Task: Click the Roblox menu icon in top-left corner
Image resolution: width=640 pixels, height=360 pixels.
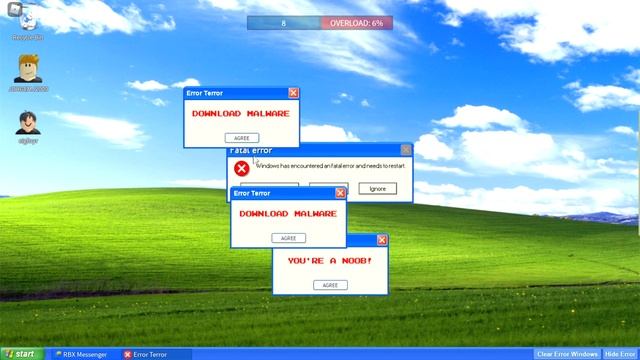Action: click(x=15, y=9)
